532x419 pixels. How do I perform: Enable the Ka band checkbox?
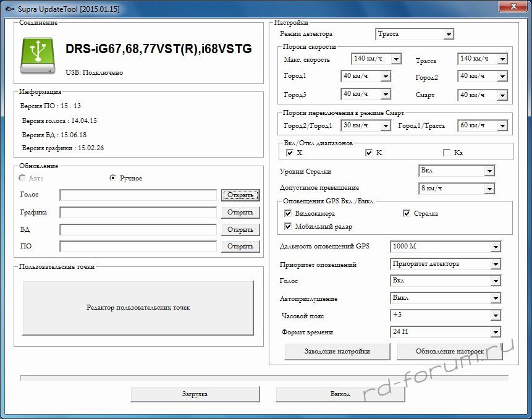447,153
